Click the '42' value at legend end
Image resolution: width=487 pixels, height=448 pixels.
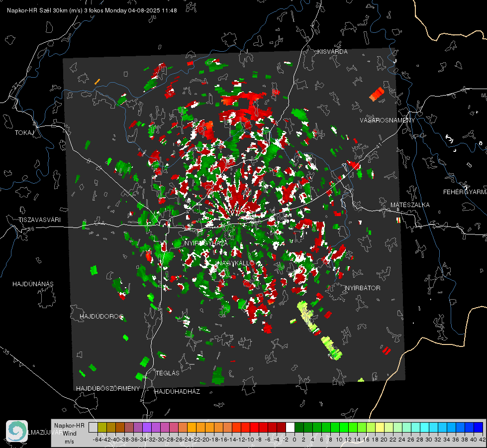coord(482,440)
